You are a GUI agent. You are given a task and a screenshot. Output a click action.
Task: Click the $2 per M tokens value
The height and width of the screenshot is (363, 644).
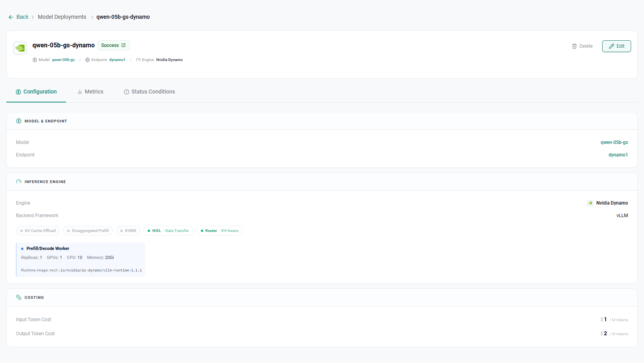tap(614, 334)
